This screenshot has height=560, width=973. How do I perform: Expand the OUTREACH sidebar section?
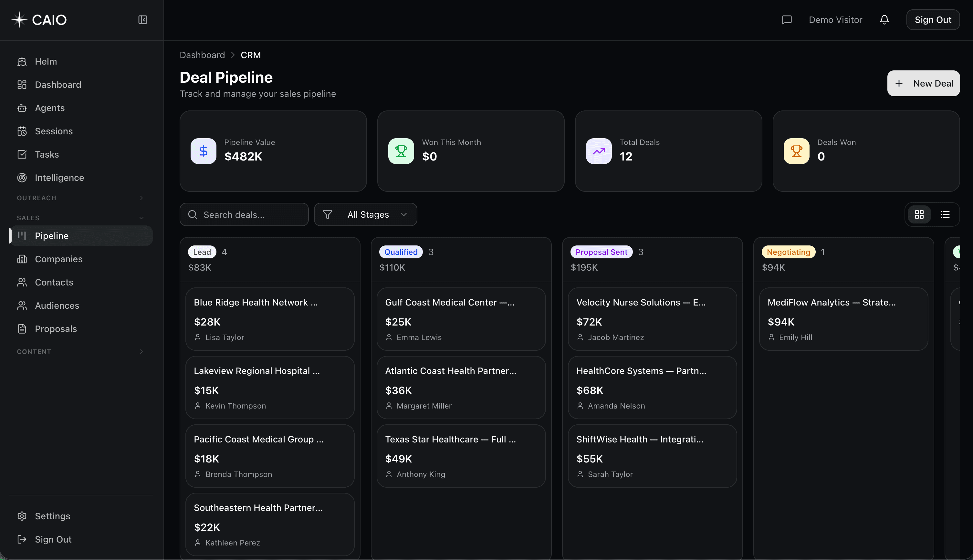pyautogui.click(x=141, y=198)
